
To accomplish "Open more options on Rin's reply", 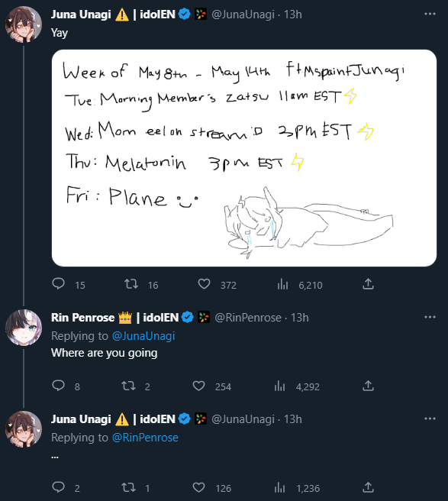I will pyautogui.click(x=430, y=317).
